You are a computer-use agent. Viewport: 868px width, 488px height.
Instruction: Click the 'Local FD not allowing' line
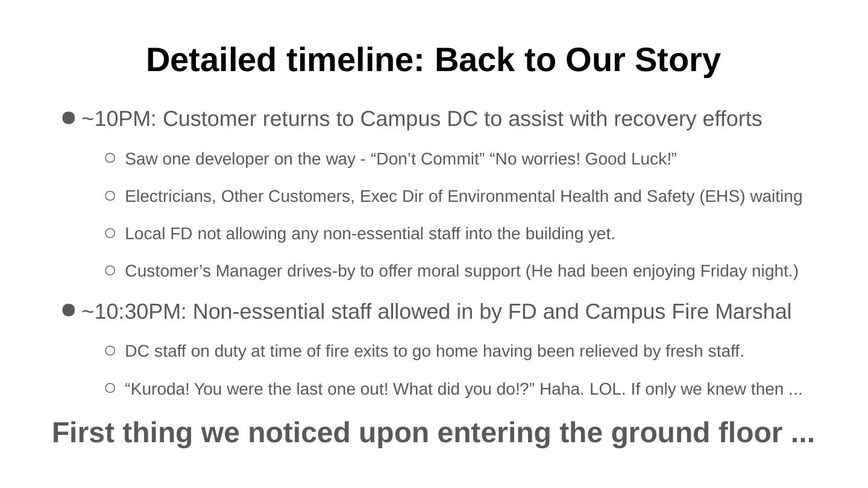(x=370, y=234)
